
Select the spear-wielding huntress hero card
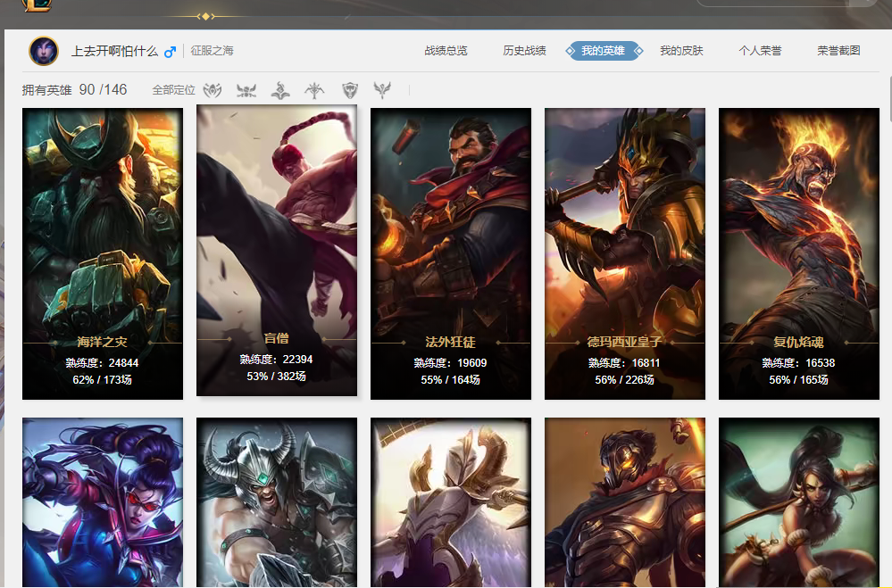click(x=799, y=502)
